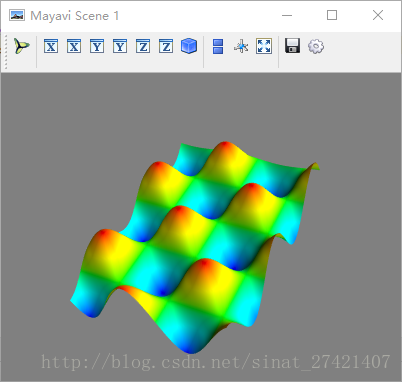Viewport: 402px width, 382px height.
Task: Click the rendered 3D surface plot
Action: 194,247
